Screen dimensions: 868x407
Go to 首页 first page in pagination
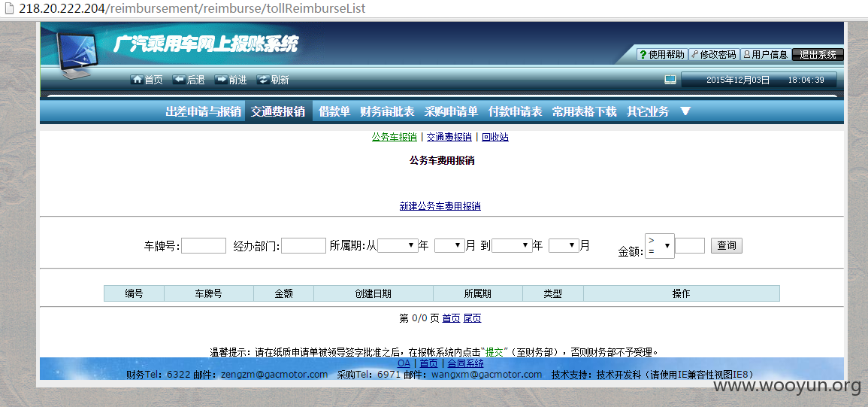click(451, 318)
